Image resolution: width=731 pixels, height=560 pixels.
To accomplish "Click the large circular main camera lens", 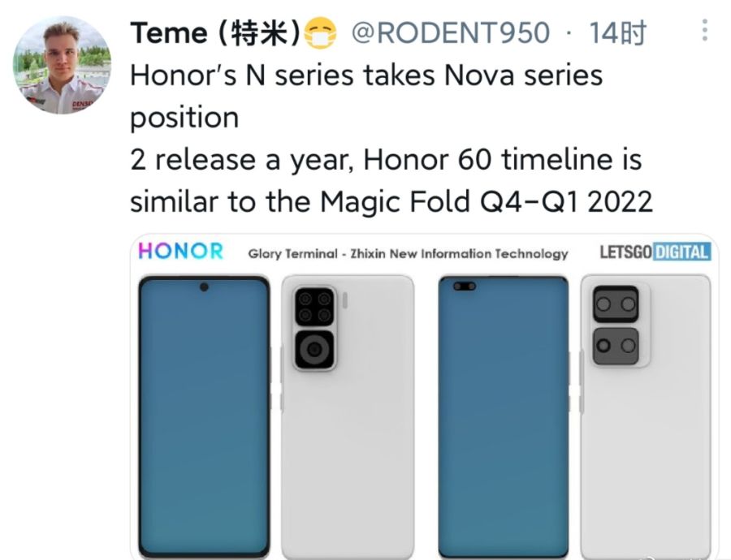I will [x=314, y=349].
